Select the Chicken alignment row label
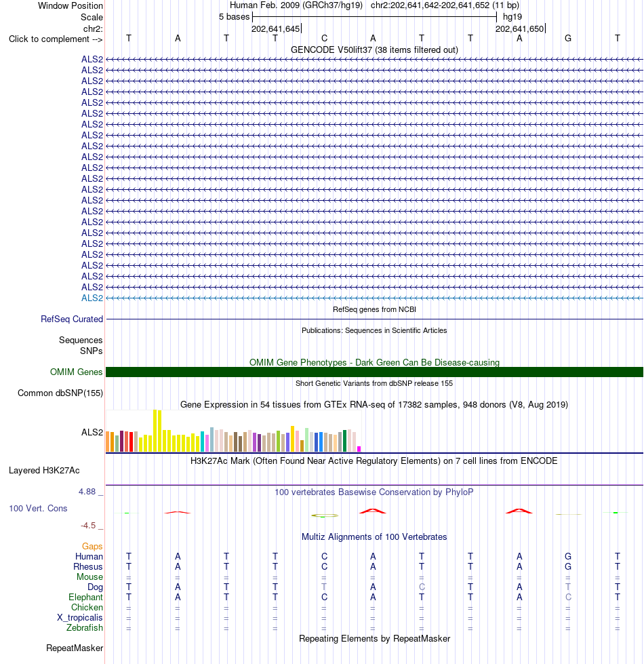This screenshot has width=644, height=664. click(x=87, y=607)
